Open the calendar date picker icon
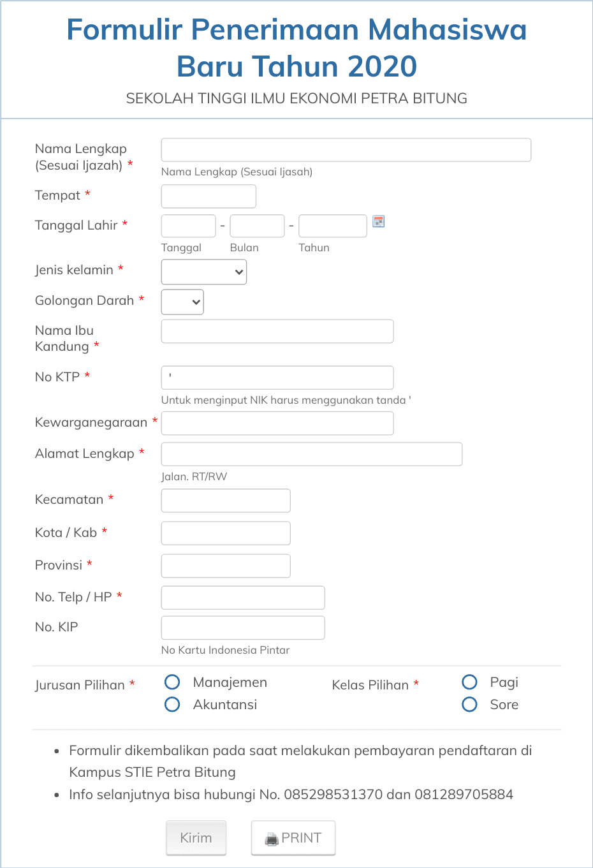The image size is (593, 868). pos(377,220)
